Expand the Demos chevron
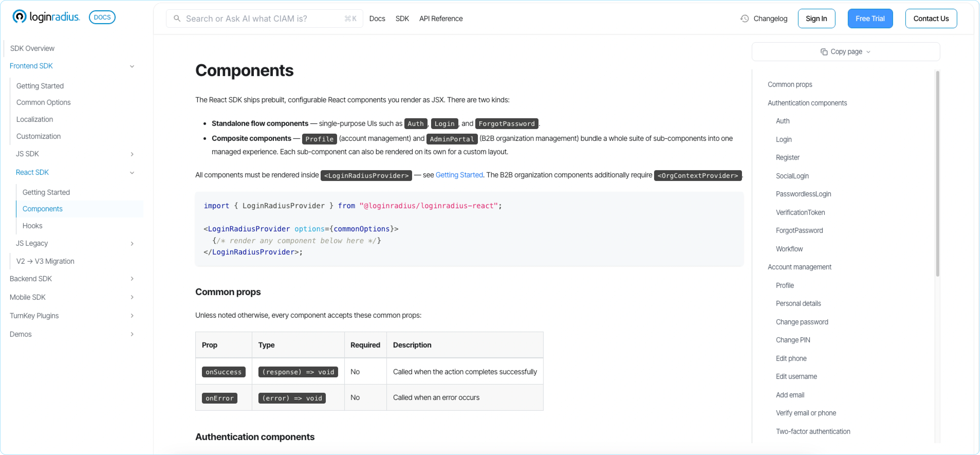 [x=132, y=334]
